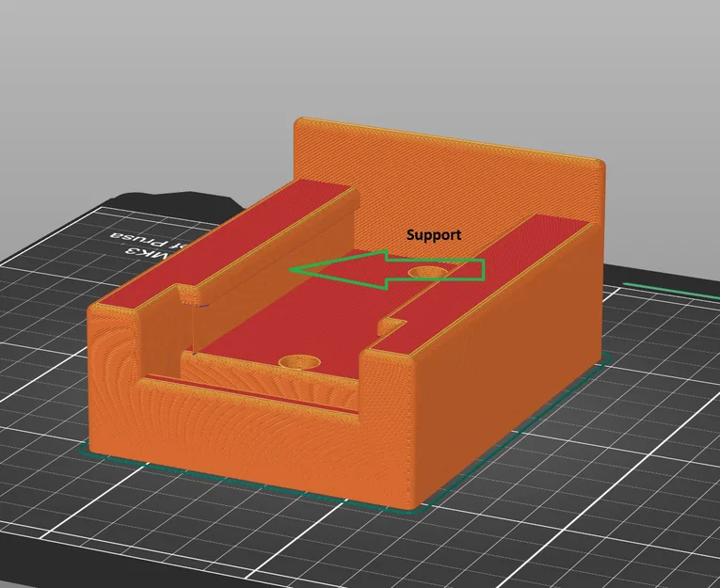Select the right rail's red top surface
Screen dimensions: 720x588
(x=483, y=283)
